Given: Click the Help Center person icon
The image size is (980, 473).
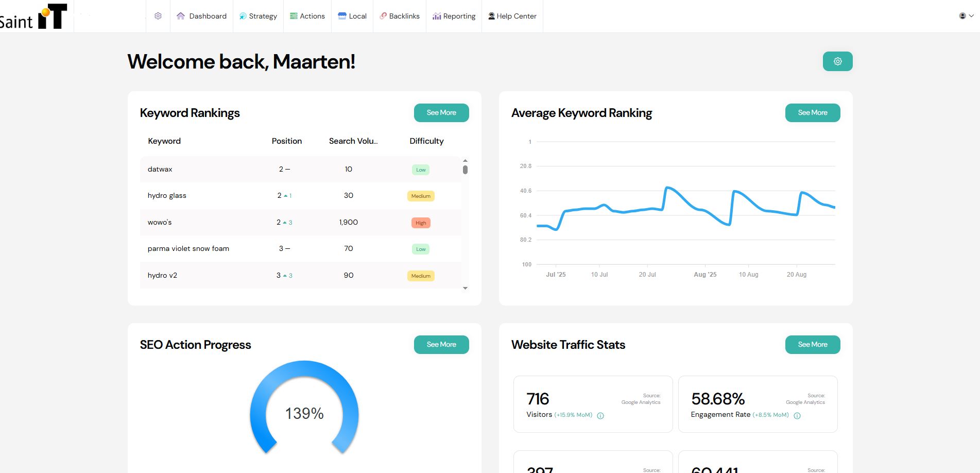Looking at the screenshot, I should click(491, 16).
